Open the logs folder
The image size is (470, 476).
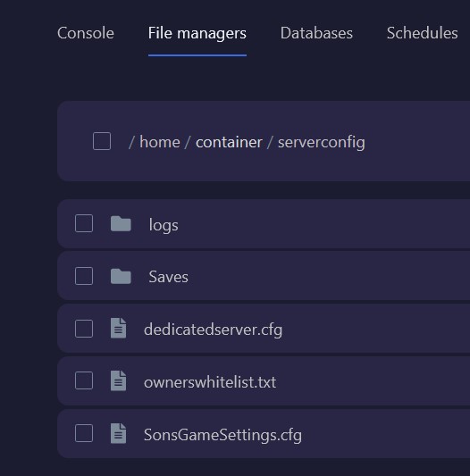coord(164,225)
